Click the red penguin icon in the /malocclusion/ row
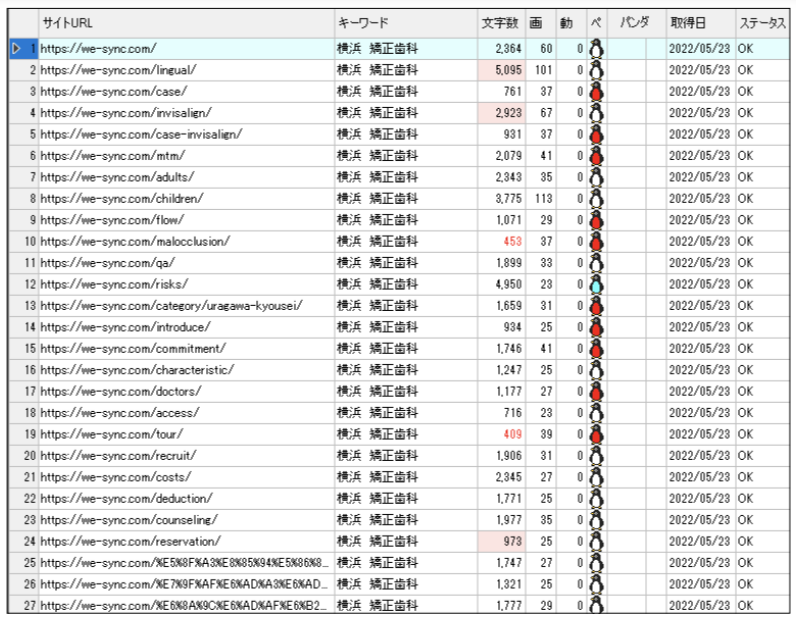Viewport: 796px width, 619px height. point(597,241)
